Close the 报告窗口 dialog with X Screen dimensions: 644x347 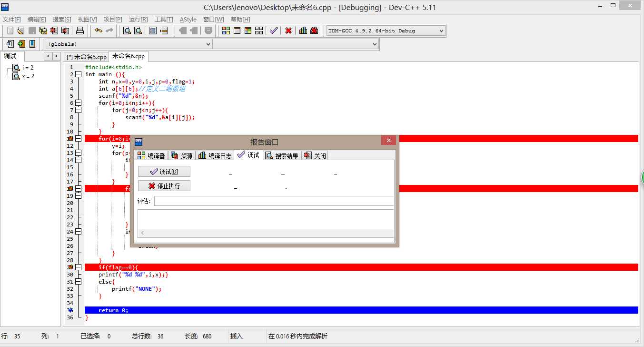pos(389,141)
